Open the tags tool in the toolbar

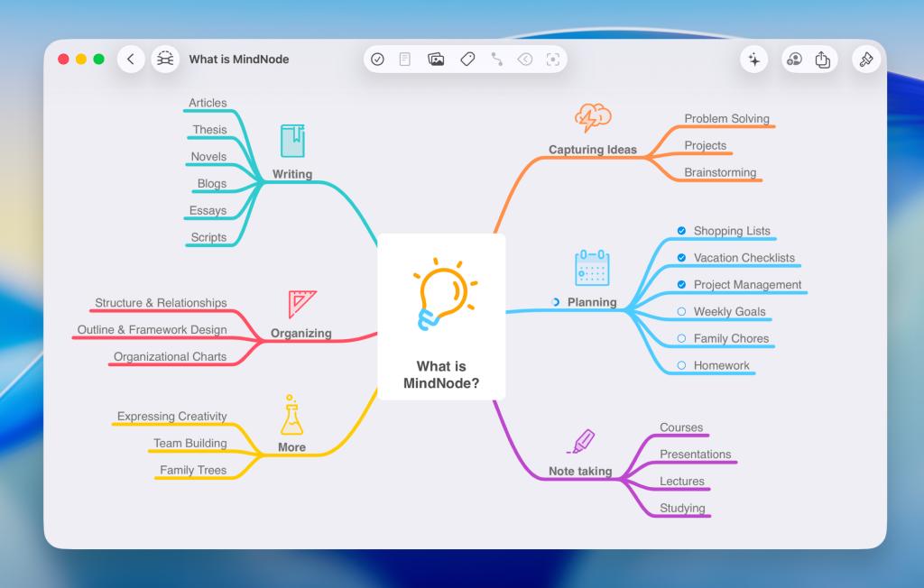pos(467,59)
